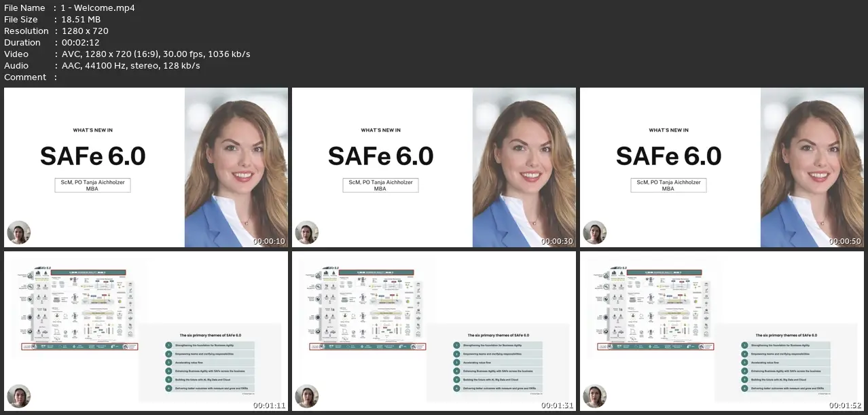Click the 'File Name' label
Screen dimensions: 868x415
pos(24,8)
